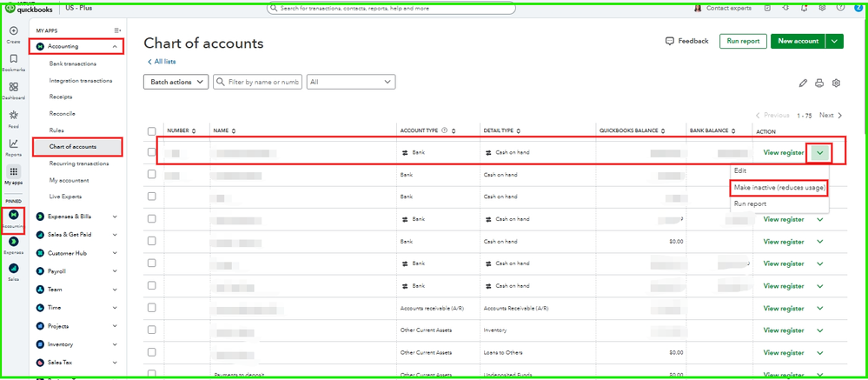The height and width of the screenshot is (380, 868).
Task: Open the notifications bell in top bar
Action: click(x=803, y=8)
